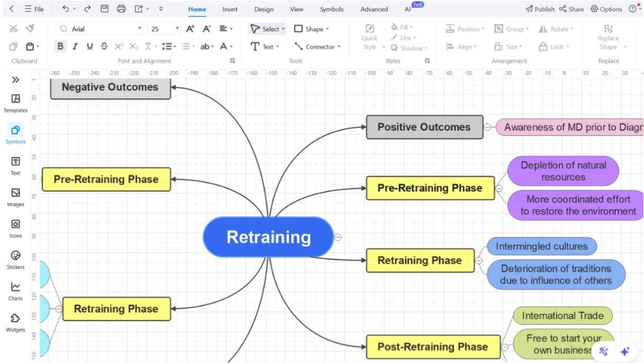This screenshot has width=644, height=363.
Task: Open the Widgets sidebar panel
Action: point(16,322)
